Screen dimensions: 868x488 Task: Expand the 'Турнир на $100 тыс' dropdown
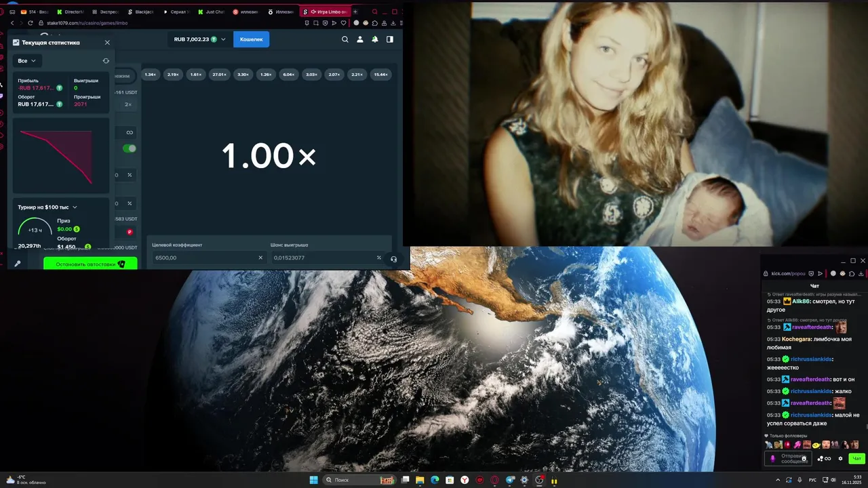pos(47,207)
